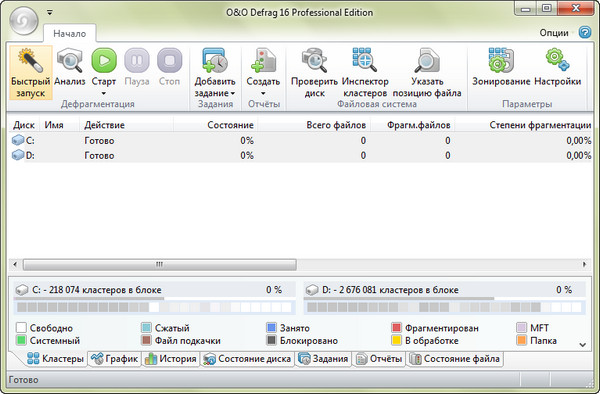Image resolution: width=600 pixels, height=394 pixels.
Task: Click the Диск column header
Action: (x=24, y=125)
